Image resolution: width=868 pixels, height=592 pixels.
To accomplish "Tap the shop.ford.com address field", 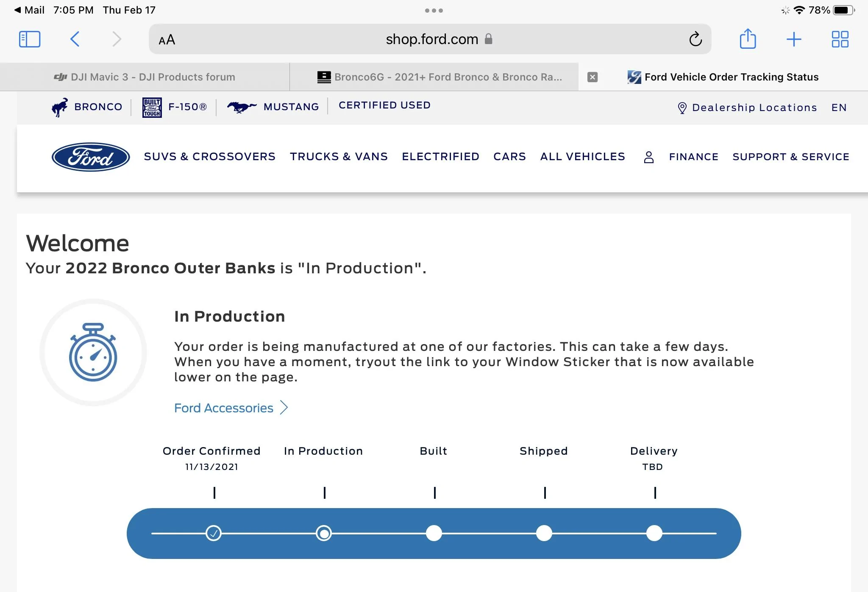I will [430, 39].
